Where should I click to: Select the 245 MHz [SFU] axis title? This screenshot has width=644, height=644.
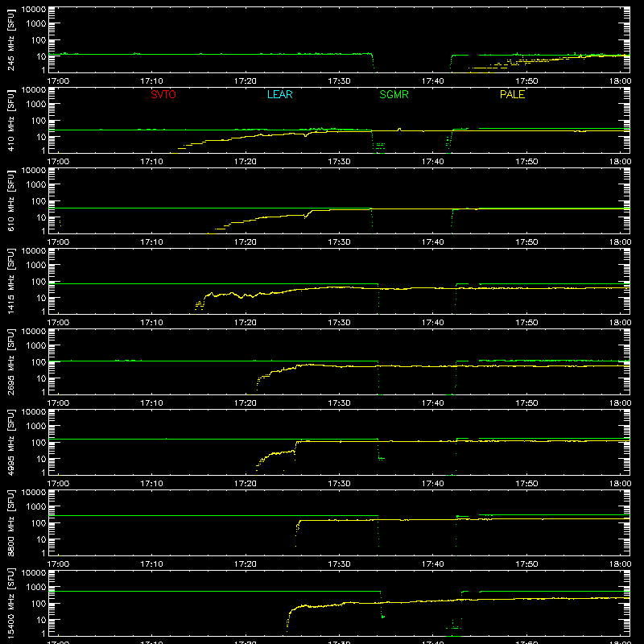(x=11, y=39)
